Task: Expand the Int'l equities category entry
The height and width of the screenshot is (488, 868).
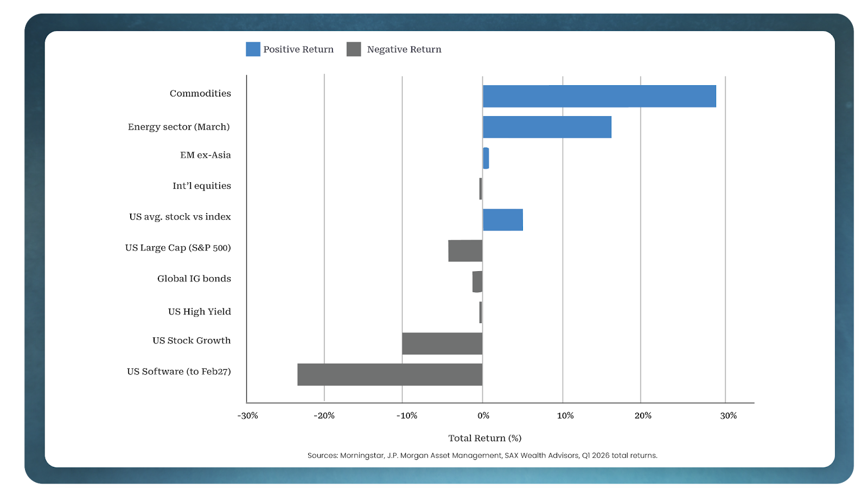Action: point(201,185)
